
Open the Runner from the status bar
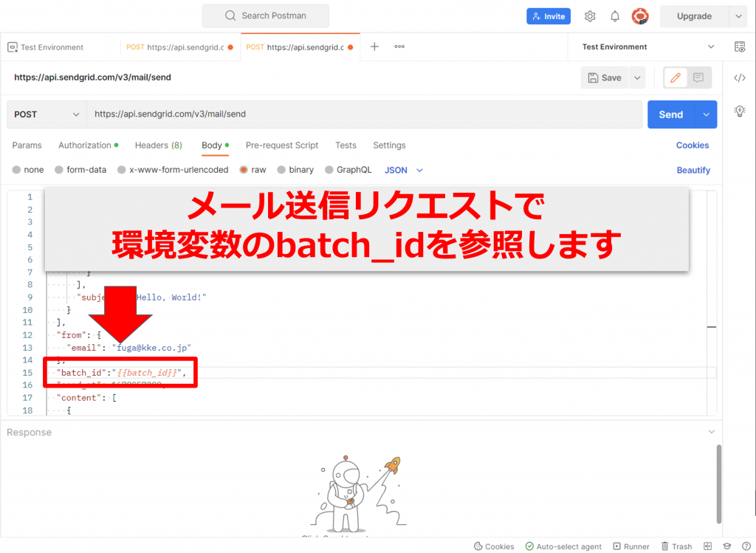[x=631, y=546]
